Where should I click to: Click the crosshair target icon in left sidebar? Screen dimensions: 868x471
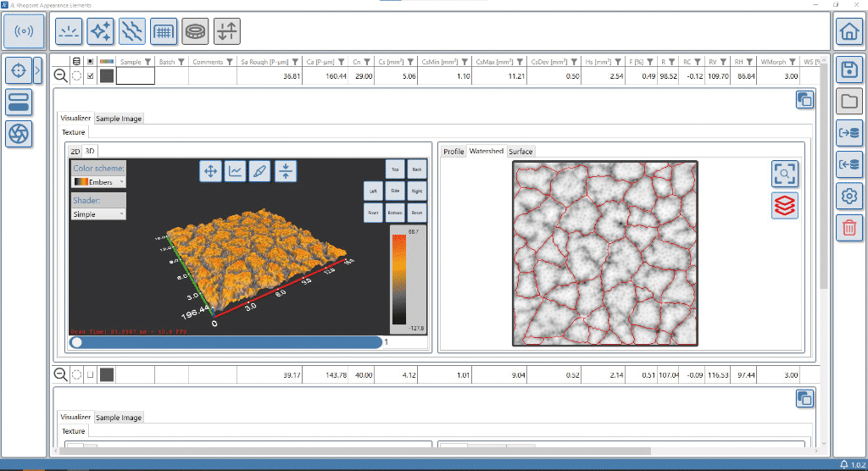point(19,70)
